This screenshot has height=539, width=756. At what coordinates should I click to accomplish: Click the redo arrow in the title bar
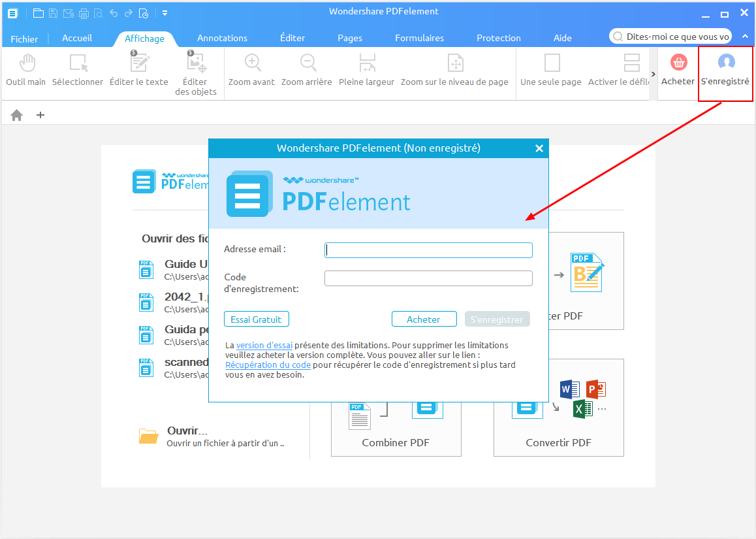coord(128,14)
